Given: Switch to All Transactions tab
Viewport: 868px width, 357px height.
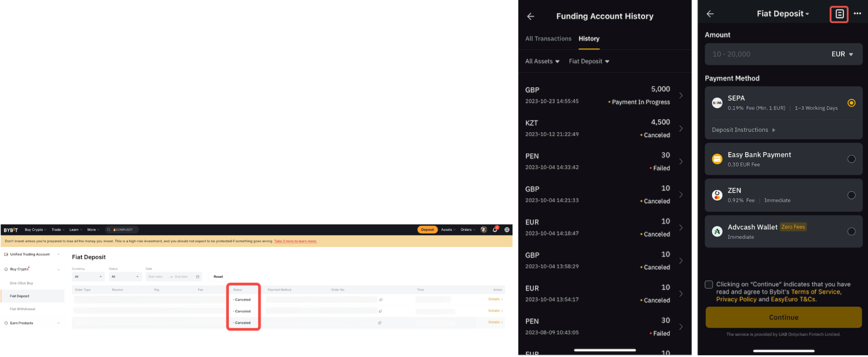Looking at the screenshot, I should pyautogui.click(x=548, y=39).
